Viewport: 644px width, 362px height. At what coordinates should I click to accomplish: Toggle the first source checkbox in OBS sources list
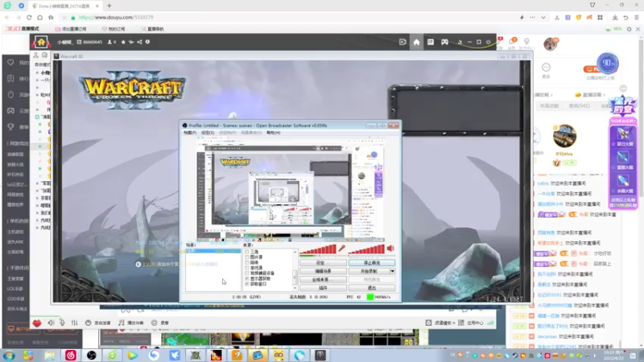[247, 252]
